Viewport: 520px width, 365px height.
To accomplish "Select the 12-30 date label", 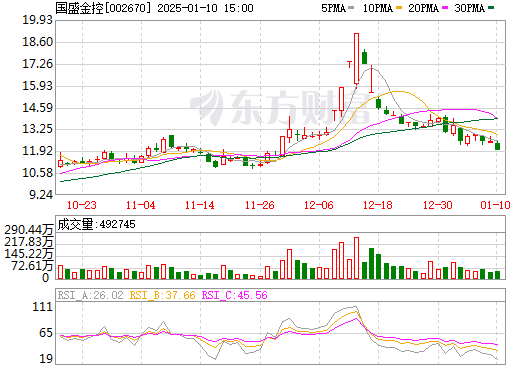I will click(x=437, y=205).
